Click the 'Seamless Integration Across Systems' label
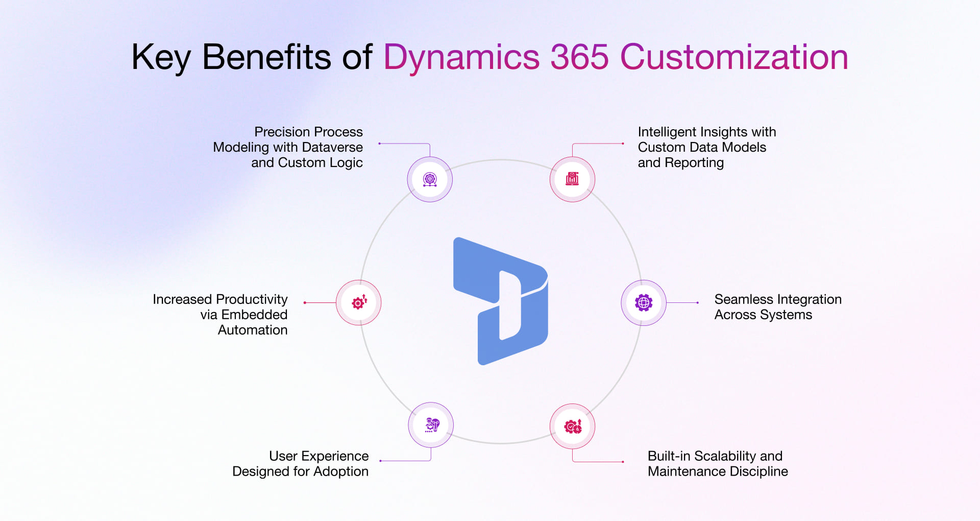Image resolution: width=980 pixels, height=521 pixels. (x=778, y=306)
